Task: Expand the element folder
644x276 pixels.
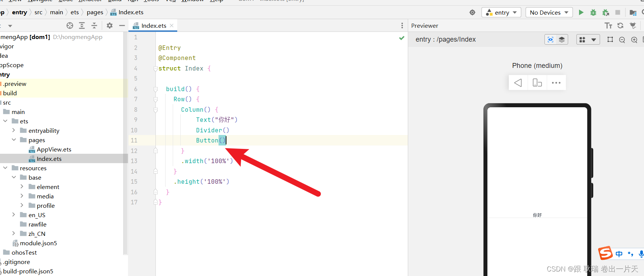Action: (x=22, y=186)
